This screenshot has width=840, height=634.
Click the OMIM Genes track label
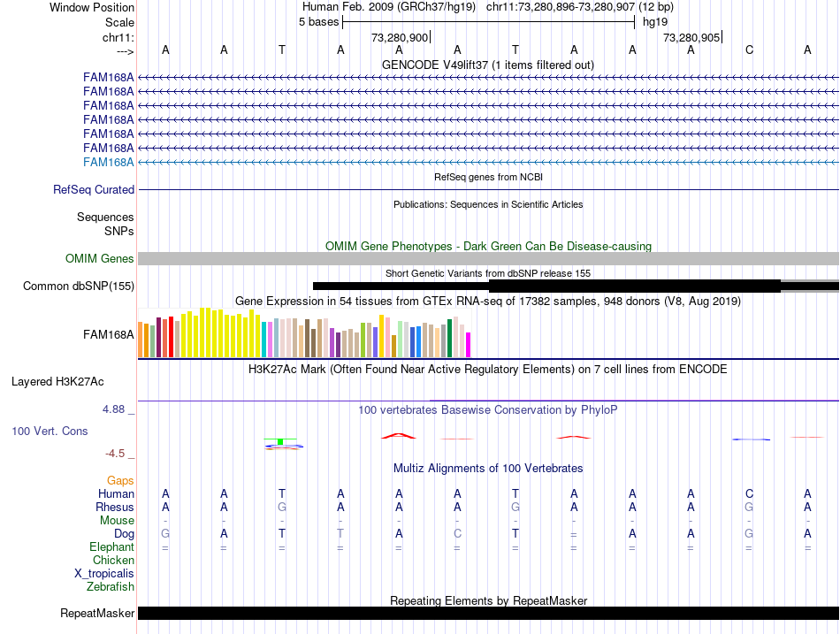pos(100,258)
